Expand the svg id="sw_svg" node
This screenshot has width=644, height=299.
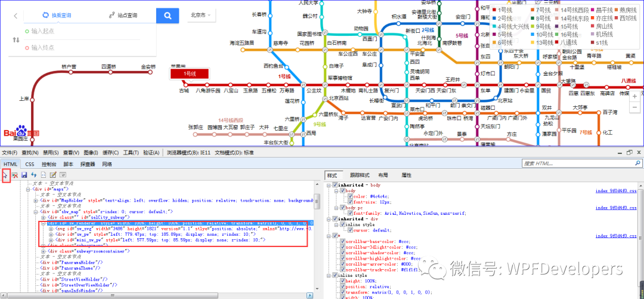tap(51, 228)
